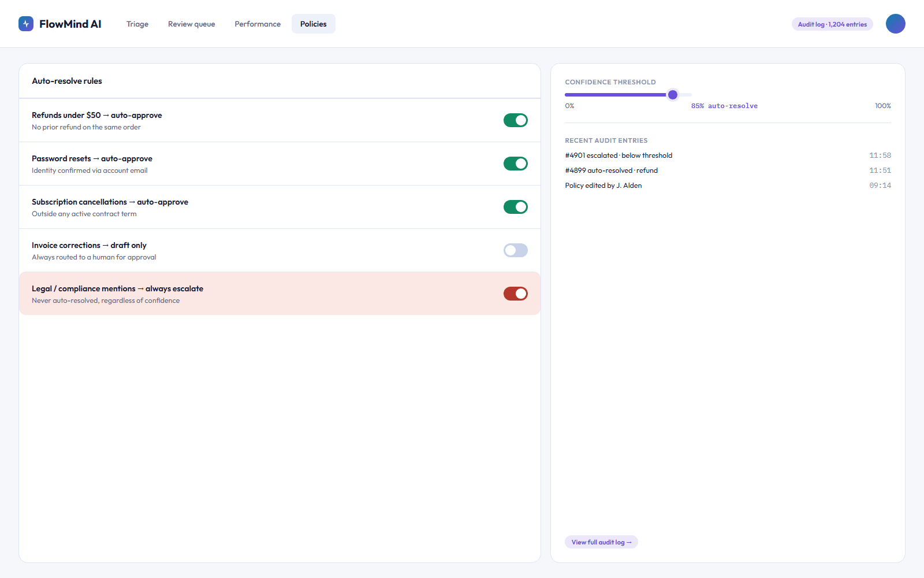
Task: Toggle Subscription cancellations auto-approve rule
Action: (516, 207)
